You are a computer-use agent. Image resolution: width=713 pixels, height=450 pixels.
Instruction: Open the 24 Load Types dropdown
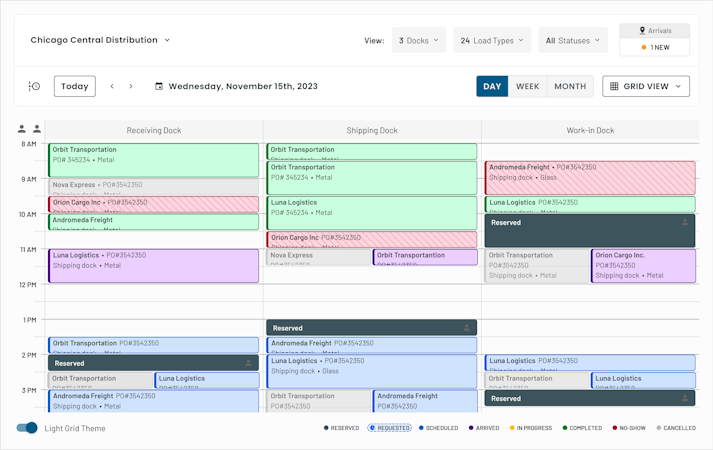tap(492, 40)
